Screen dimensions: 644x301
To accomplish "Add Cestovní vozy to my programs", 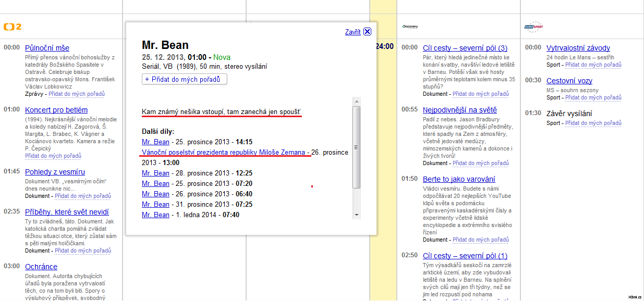I will (x=593, y=97).
